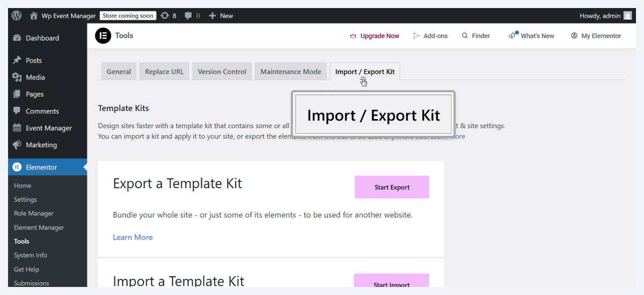Open the Maintenance Mode tab
Image resolution: width=644 pixels, height=295 pixels.
click(x=291, y=71)
